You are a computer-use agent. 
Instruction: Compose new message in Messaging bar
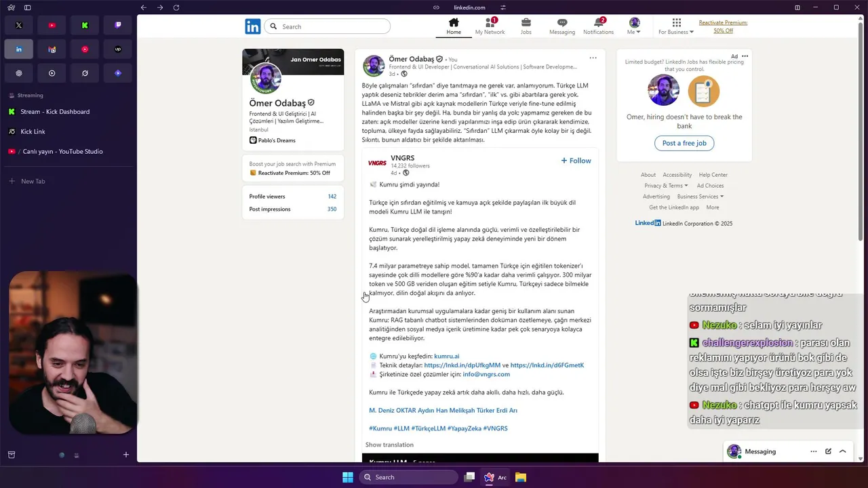click(828, 451)
